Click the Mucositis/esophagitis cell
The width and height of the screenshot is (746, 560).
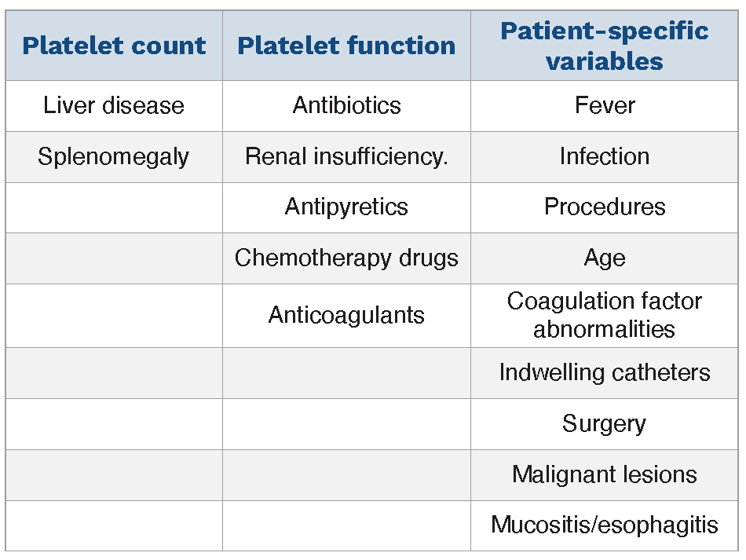coord(604,525)
